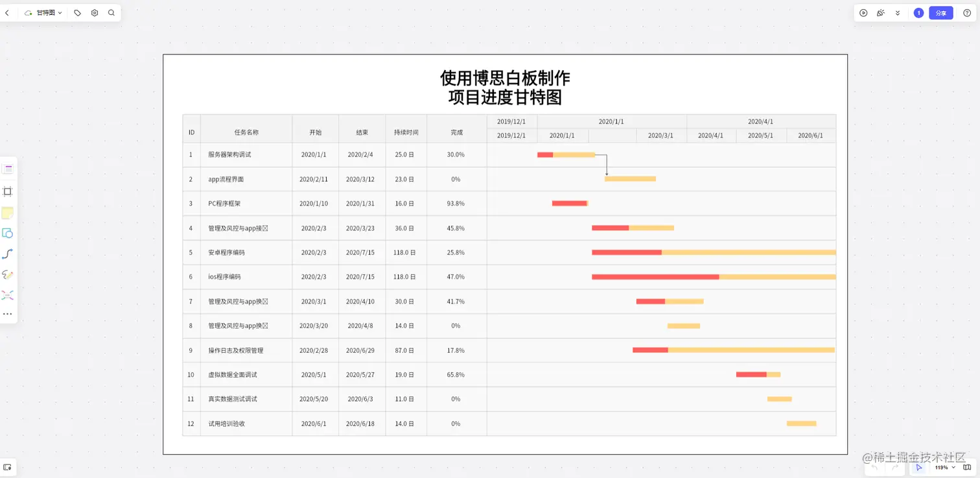Viewport: 980px width, 478px height.
Task: Click the 安卓程序编码 task cell
Action: coord(246,252)
